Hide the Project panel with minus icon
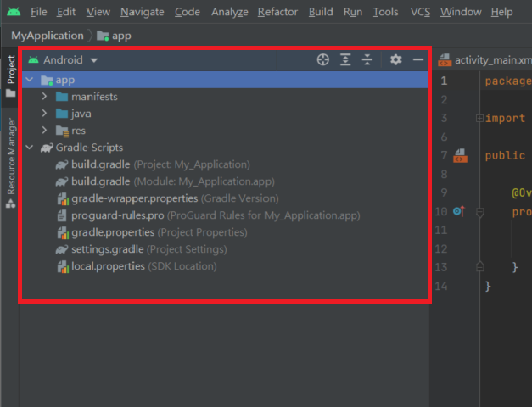This screenshot has height=407, width=532. coord(418,59)
